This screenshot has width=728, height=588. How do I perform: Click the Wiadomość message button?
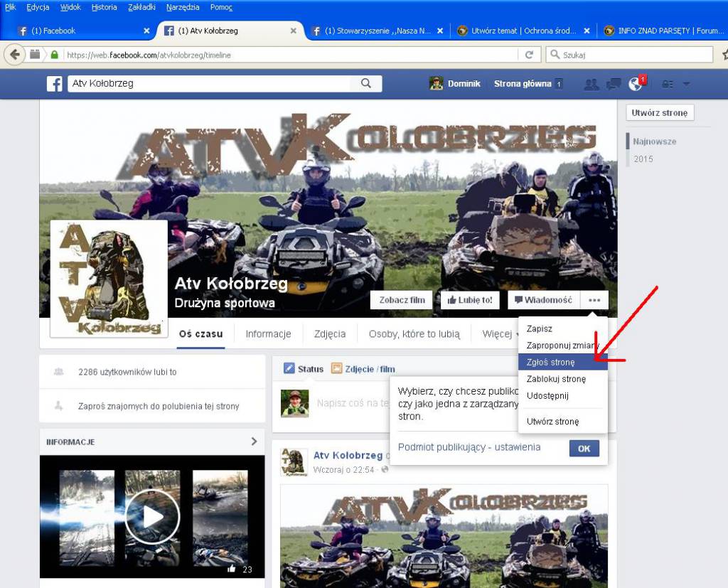click(x=544, y=300)
